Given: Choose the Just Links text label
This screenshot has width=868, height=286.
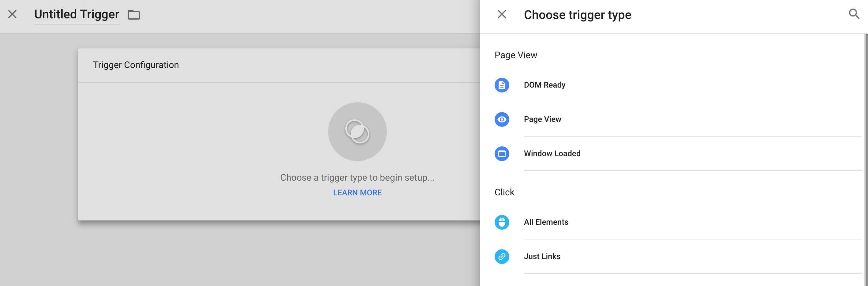Looking at the screenshot, I should (542, 257).
